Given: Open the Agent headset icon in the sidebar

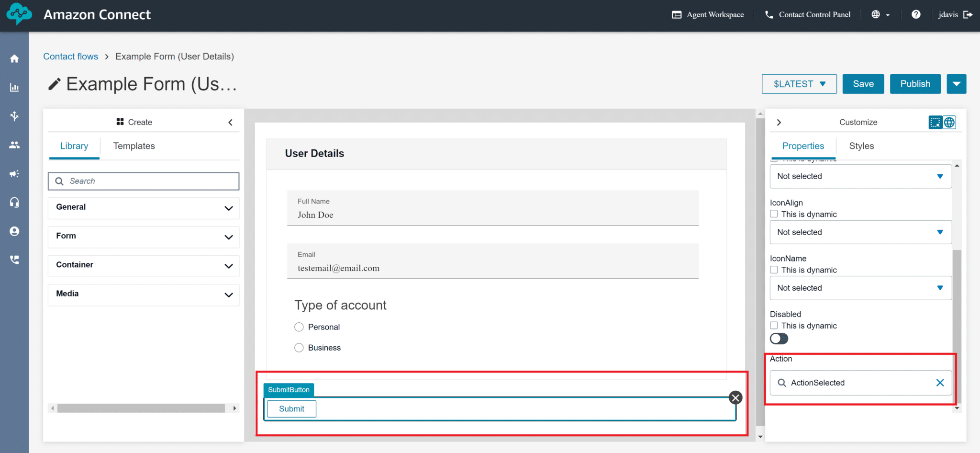Looking at the screenshot, I should tap(14, 202).
